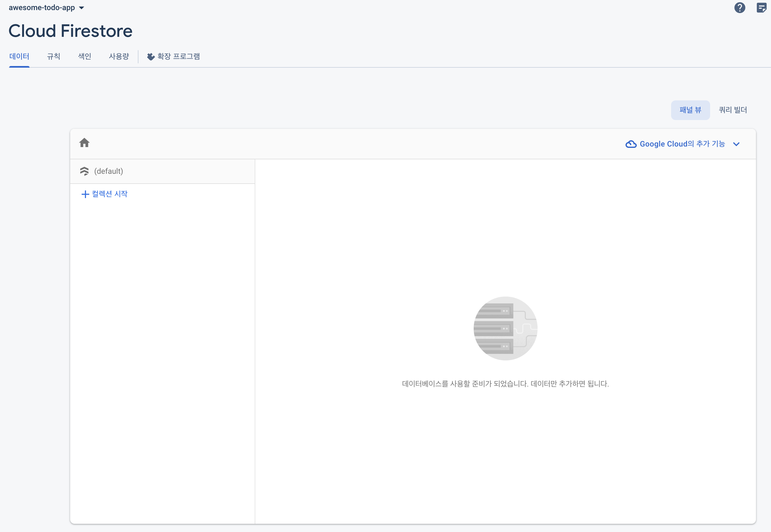
Task: Switch to the 규칙 tab
Action: coord(54,56)
